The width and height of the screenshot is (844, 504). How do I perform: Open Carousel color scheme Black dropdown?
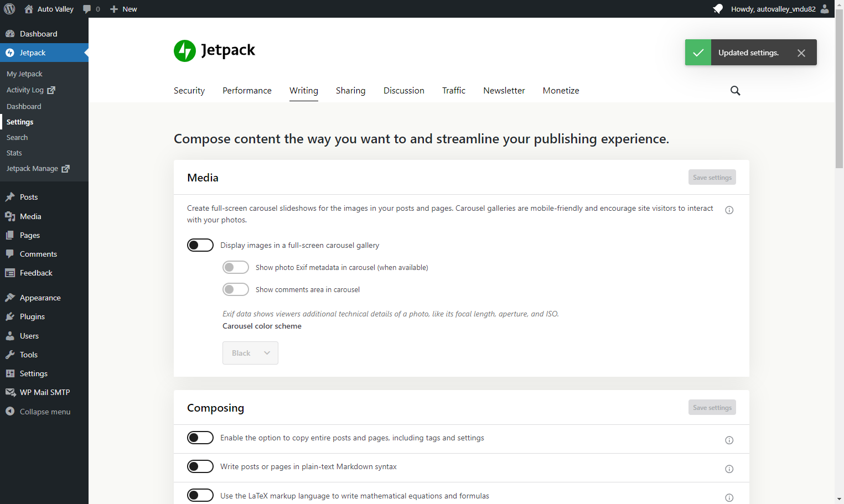pos(250,353)
